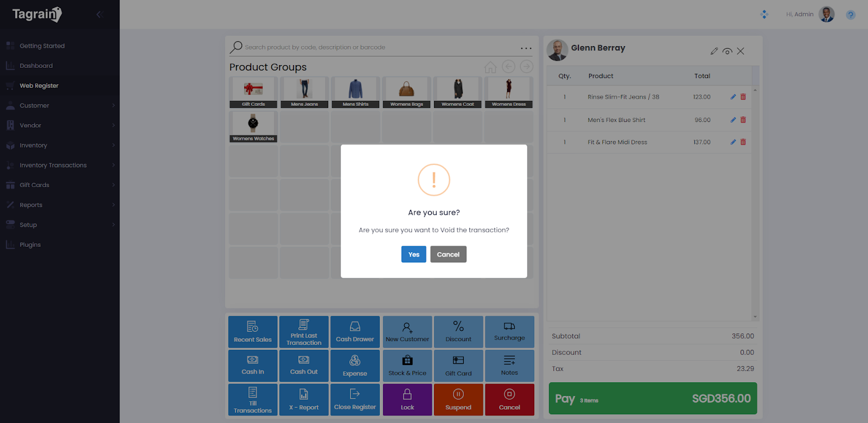Open the Mens Shirts product group
Image resolution: width=868 pixels, height=423 pixels.
355,92
